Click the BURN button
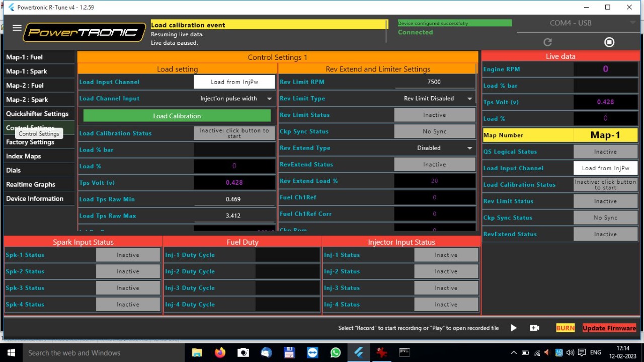Screen dimensions: 644x362 point(565,328)
